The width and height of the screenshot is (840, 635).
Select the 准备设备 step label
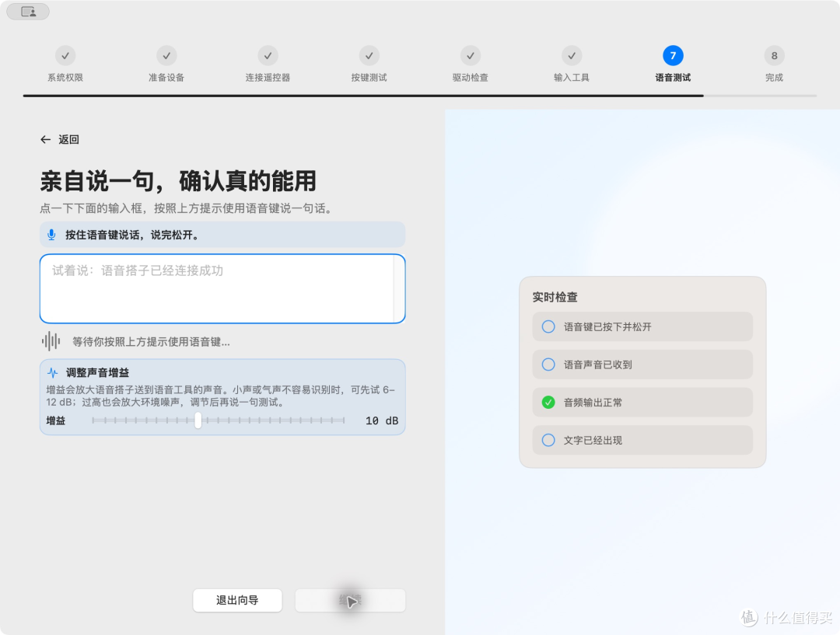pos(166,78)
